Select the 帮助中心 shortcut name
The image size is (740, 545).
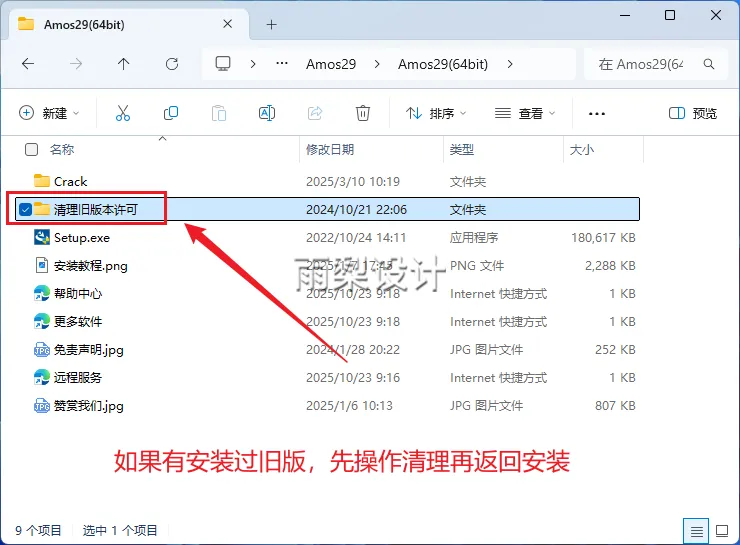coord(78,293)
